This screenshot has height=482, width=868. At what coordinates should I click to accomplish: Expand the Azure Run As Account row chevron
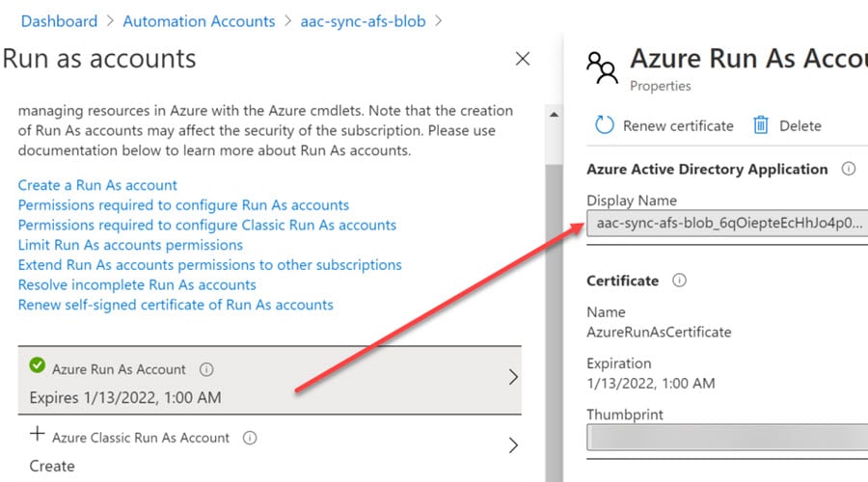(513, 378)
